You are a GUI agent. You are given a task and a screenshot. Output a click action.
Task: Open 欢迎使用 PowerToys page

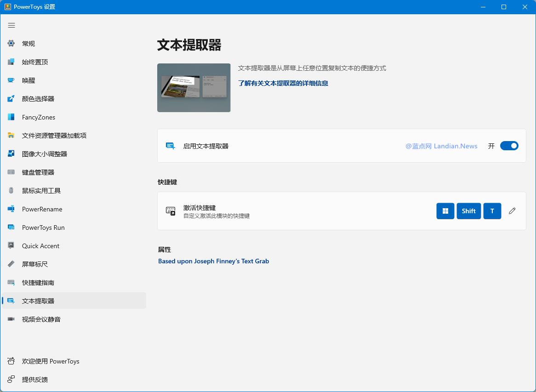(74, 361)
